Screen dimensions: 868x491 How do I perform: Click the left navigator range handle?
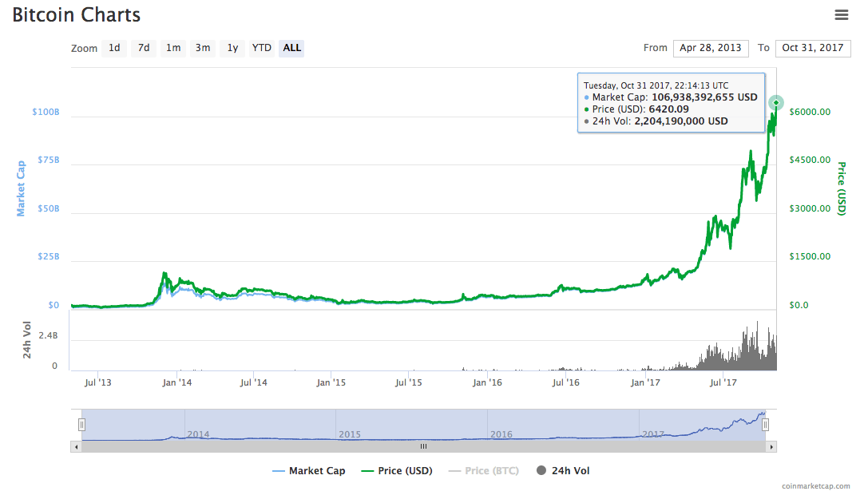point(81,425)
